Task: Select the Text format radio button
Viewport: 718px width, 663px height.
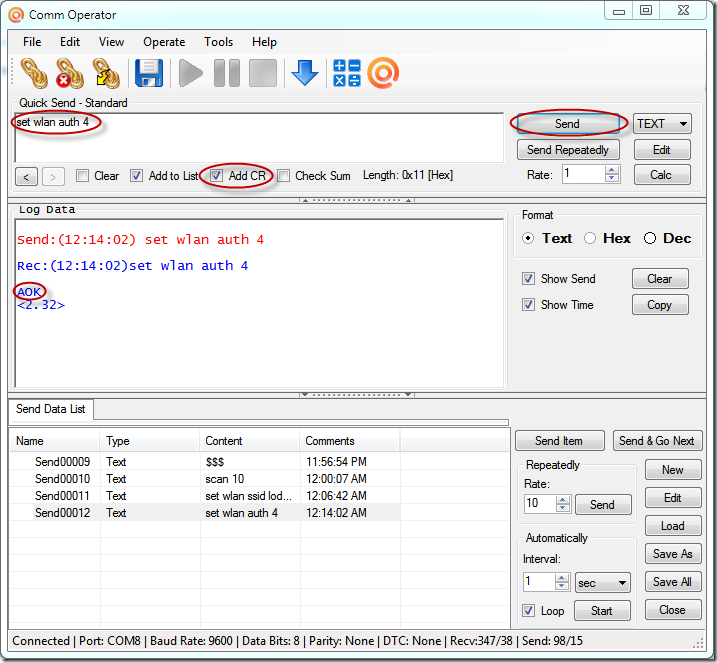Action: pyautogui.click(x=528, y=239)
